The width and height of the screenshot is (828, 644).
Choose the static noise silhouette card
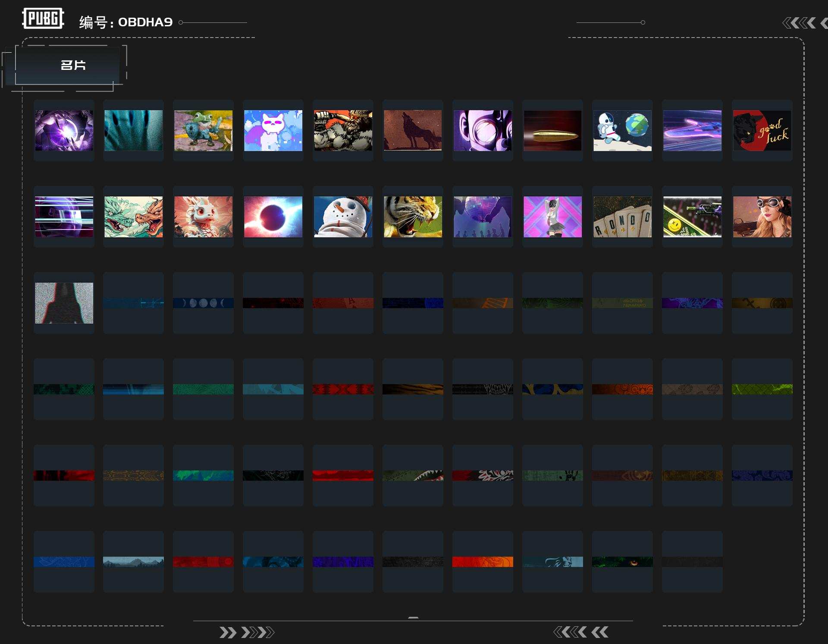coord(64,303)
